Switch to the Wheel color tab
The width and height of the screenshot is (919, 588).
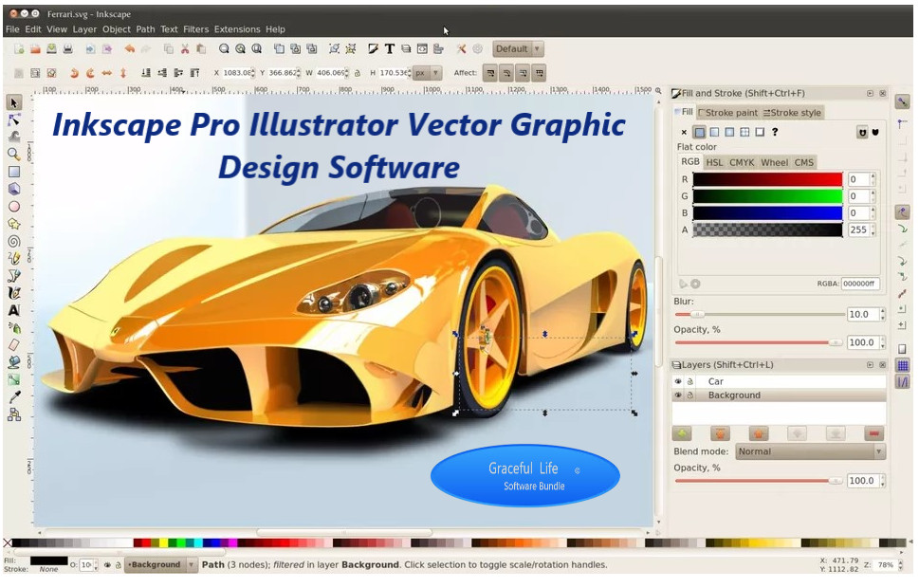[774, 163]
